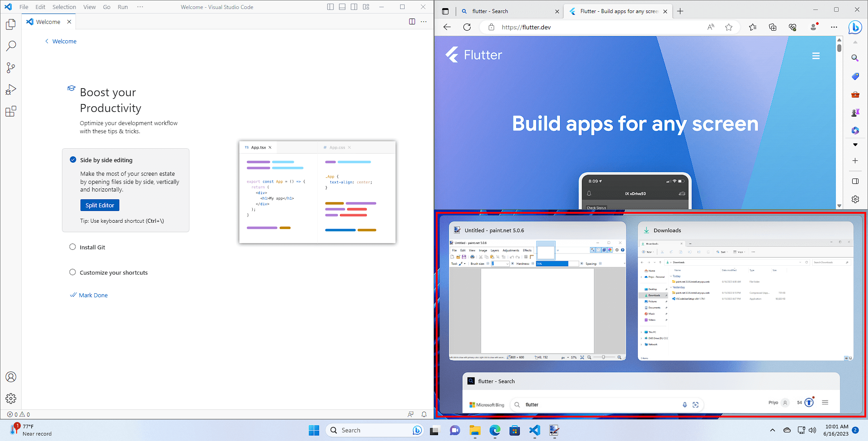868x441 pixels.
Task: Click the split editor icon beside Welcome tab
Action: pos(412,22)
